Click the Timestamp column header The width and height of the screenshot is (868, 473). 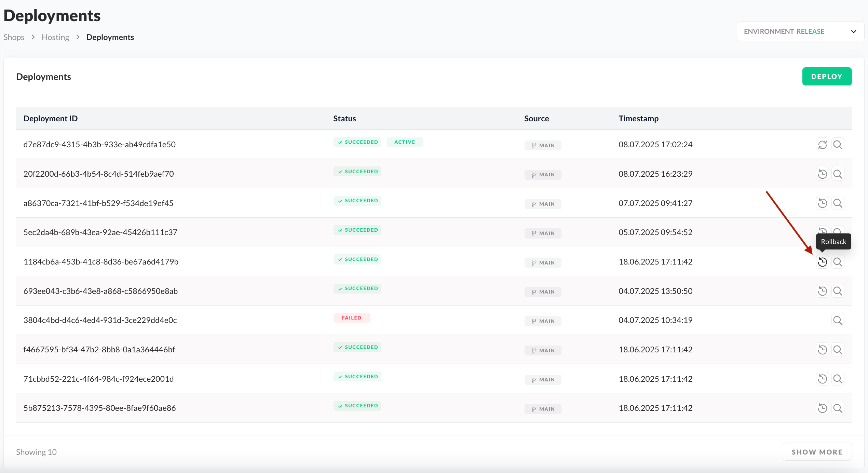pos(638,119)
